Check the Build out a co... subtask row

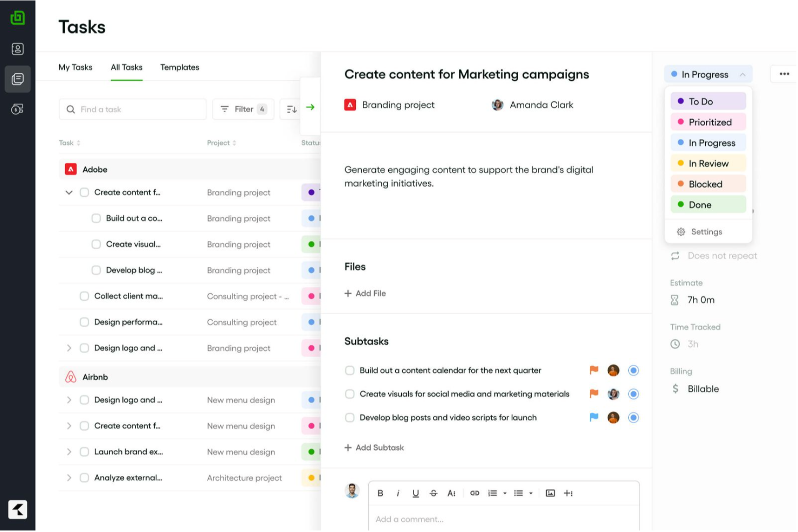tap(96, 218)
